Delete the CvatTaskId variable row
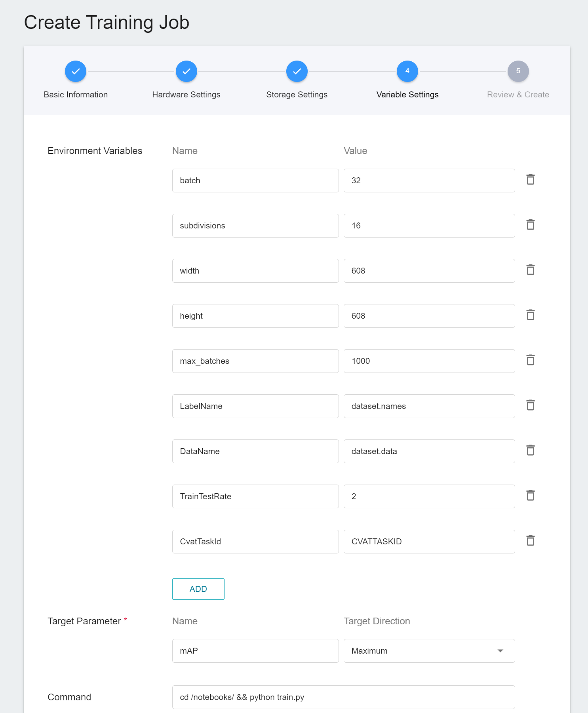Image resolution: width=588 pixels, height=713 pixels. [x=531, y=541]
